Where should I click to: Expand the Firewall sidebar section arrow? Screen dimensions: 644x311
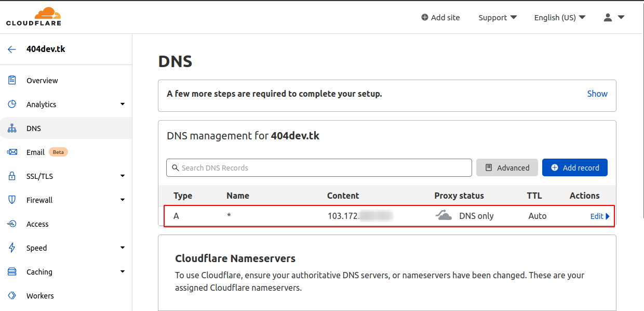[123, 200]
